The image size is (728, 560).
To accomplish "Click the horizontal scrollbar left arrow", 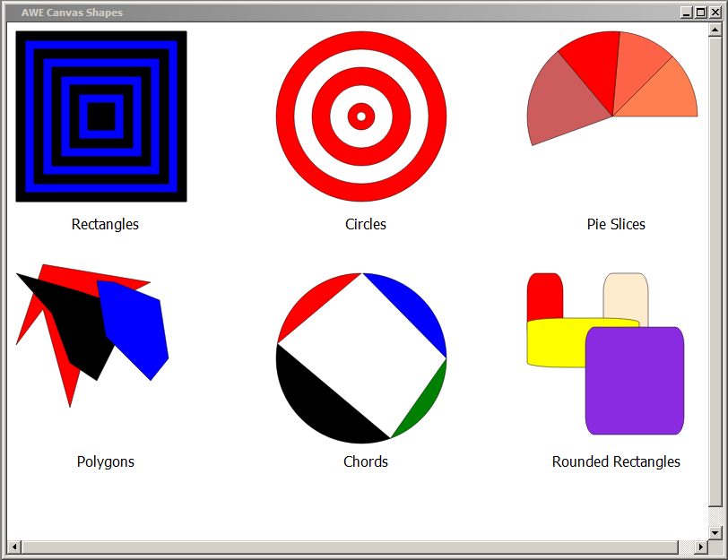I will 14,547.
